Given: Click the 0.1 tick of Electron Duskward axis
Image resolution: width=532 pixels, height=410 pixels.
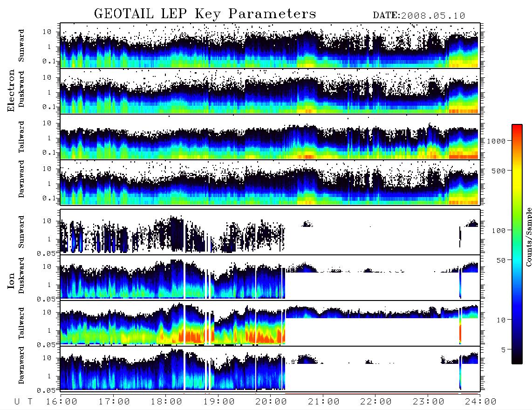Looking at the screenshot, I should (49, 107).
